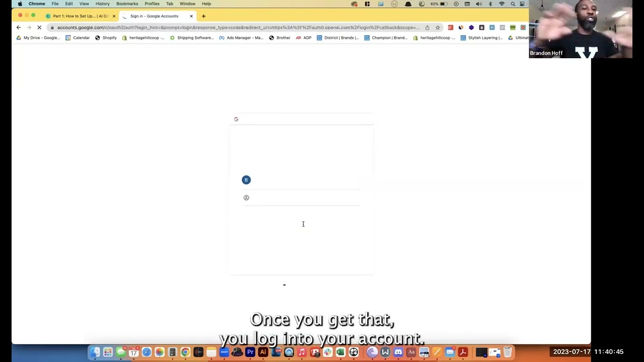Viewport: 644px width, 362px height.
Task: Open Google Chrome from the dock
Action: click(x=185, y=352)
